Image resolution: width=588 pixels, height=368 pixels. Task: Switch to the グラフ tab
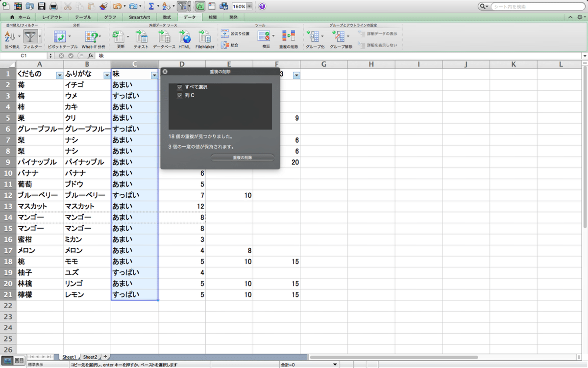[x=110, y=17]
